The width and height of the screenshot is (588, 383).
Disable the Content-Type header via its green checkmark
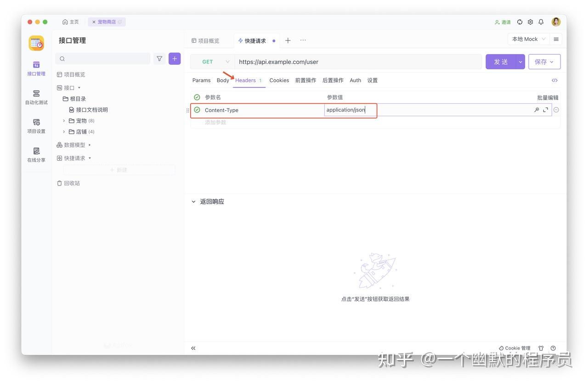click(x=197, y=110)
